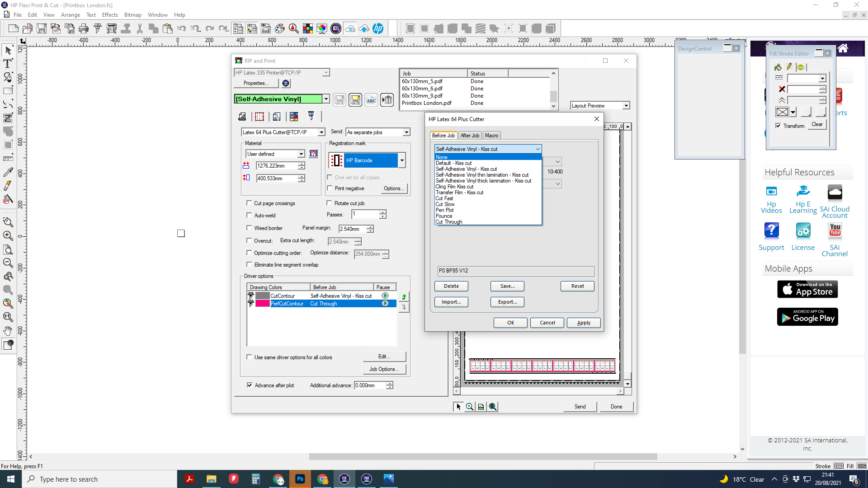
Task: Select Printbox London.pdf in the job list
Action: [427, 103]
